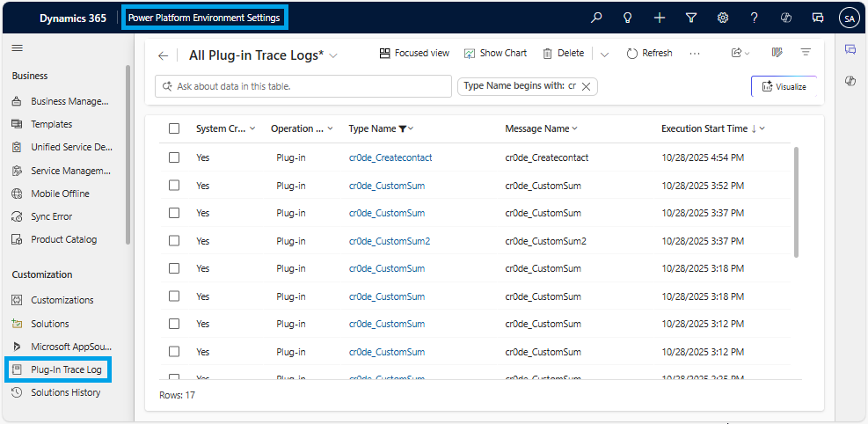The image size is (868, 424).
Task: Open the Message Name column dropdown
Action: (575, 128)
